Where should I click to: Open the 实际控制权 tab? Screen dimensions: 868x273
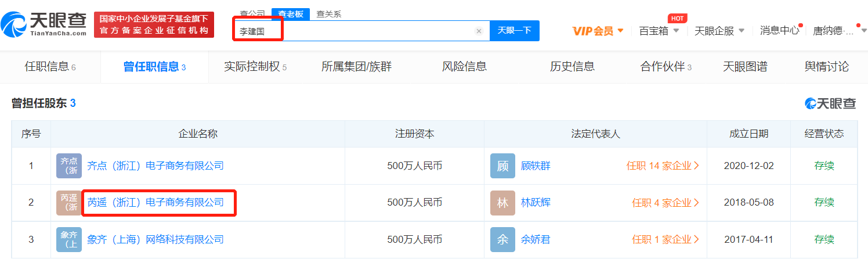pos(255,67)
